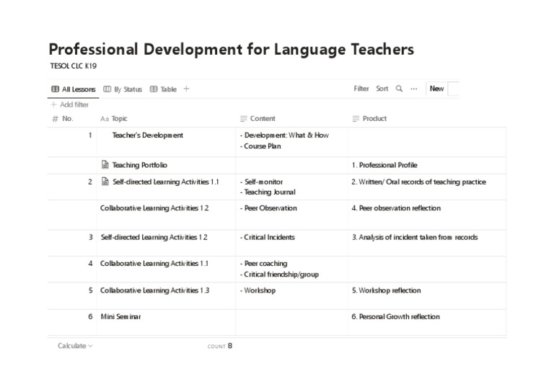Open Self-directed Learning Activities 1.1 row
This screenshot has width=554, height=392.
[166, 182]
